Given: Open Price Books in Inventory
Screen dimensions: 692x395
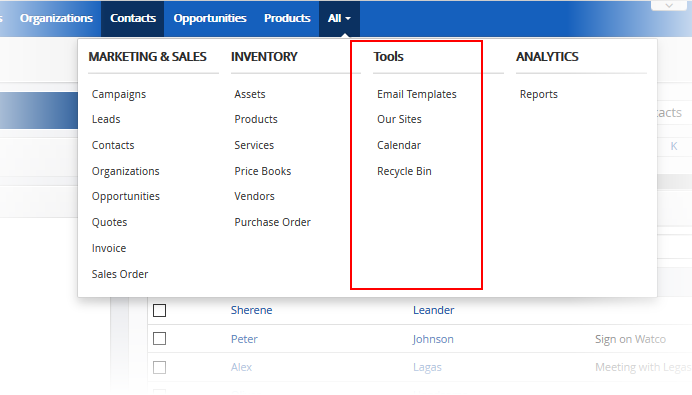Looking at the screenshot, I should point(263,171).
